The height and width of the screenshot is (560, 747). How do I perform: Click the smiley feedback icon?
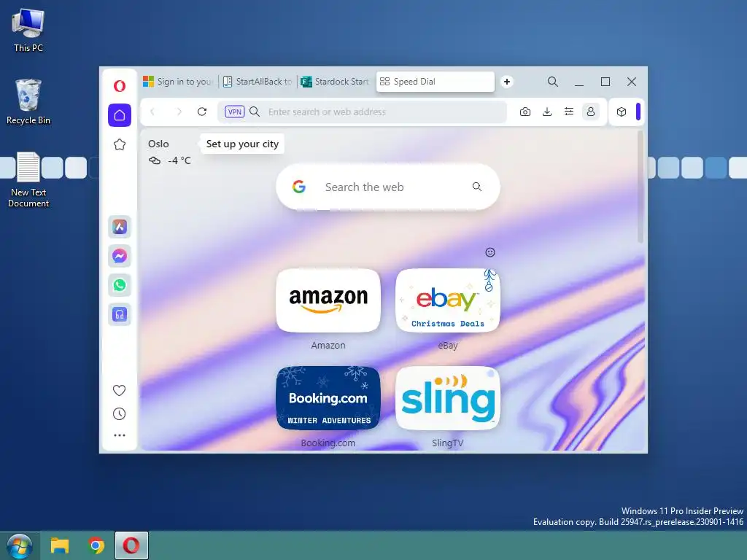tap(490, 252)
